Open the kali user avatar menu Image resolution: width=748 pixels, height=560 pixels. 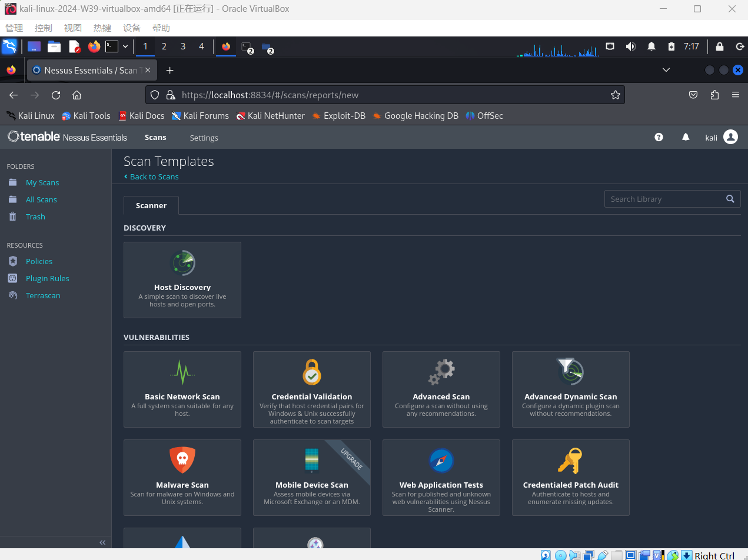[730, 137]
